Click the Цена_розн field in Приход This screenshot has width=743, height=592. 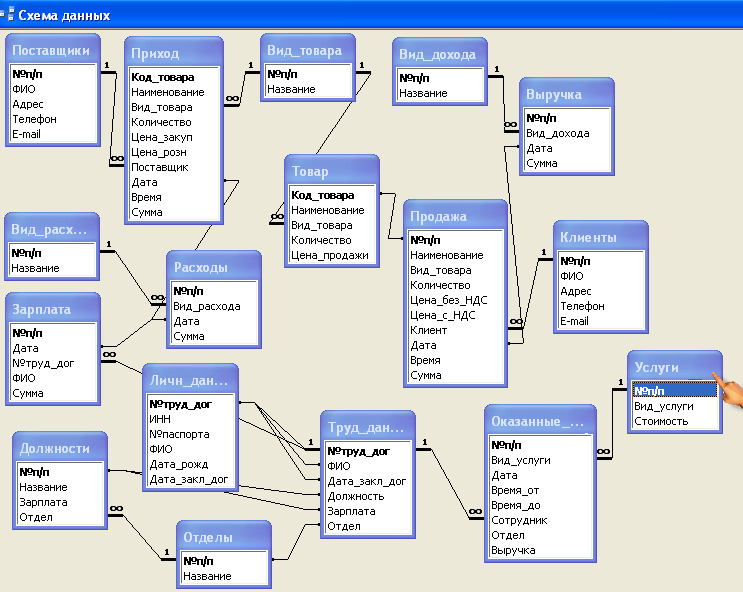pyautogui.click(x=174, y=152)
